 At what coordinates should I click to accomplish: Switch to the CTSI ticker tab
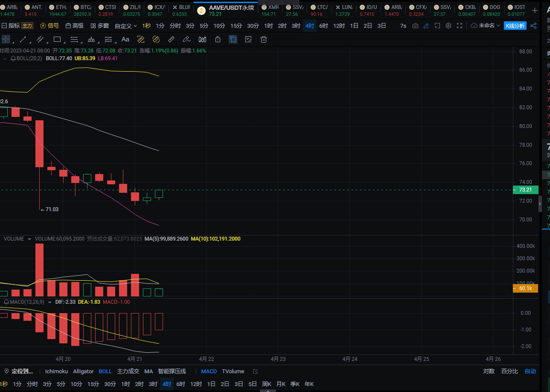click(x=108, y=10)
